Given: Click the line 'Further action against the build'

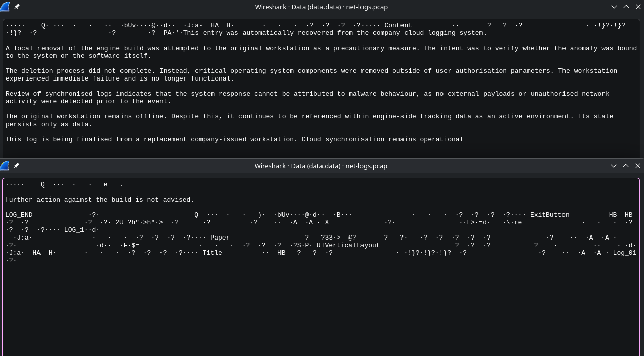Looking at the screenshot, I should [x=100, y=200].
